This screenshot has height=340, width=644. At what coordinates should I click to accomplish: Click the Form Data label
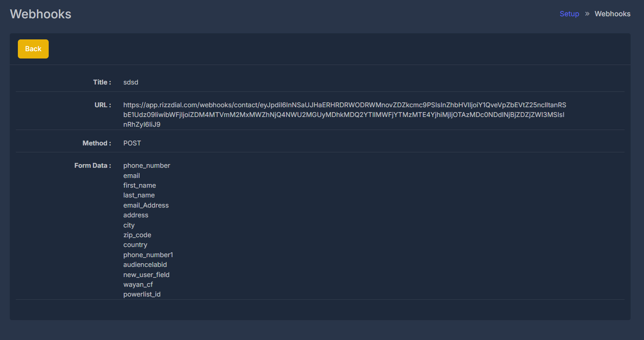click(93, 165)
